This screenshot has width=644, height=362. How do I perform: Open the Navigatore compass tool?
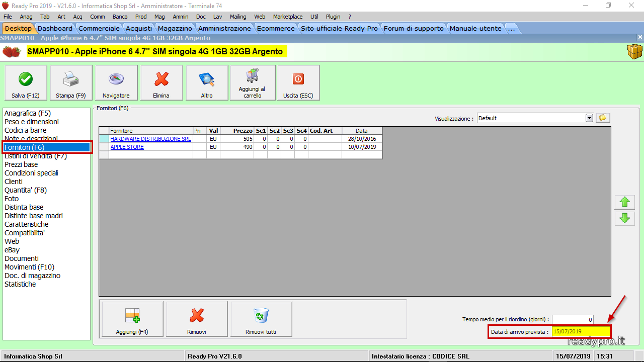click(x=116, y=83)
